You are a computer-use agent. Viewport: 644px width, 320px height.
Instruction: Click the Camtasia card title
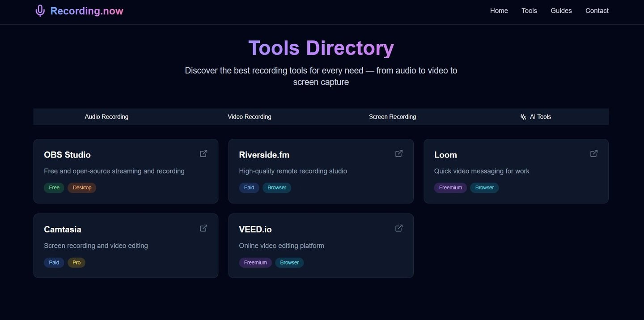63,230
